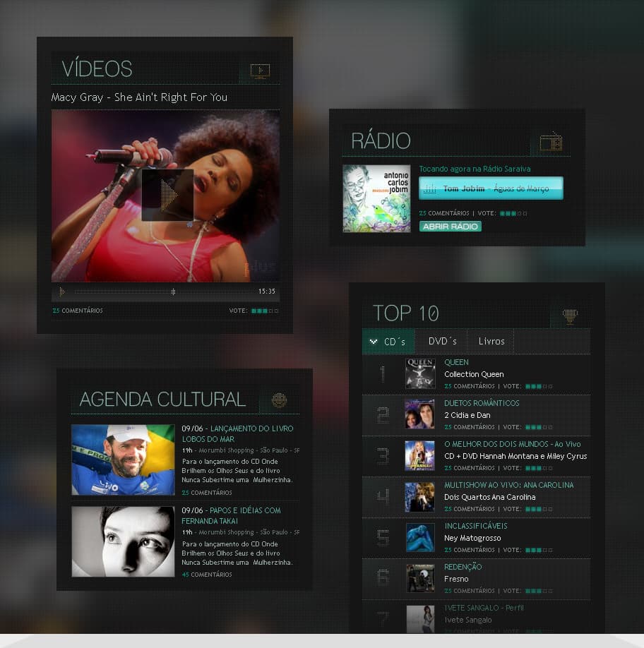The image size is (644, 648).
Task: Vote using the video rating squares
Action: tap(265, 311)
